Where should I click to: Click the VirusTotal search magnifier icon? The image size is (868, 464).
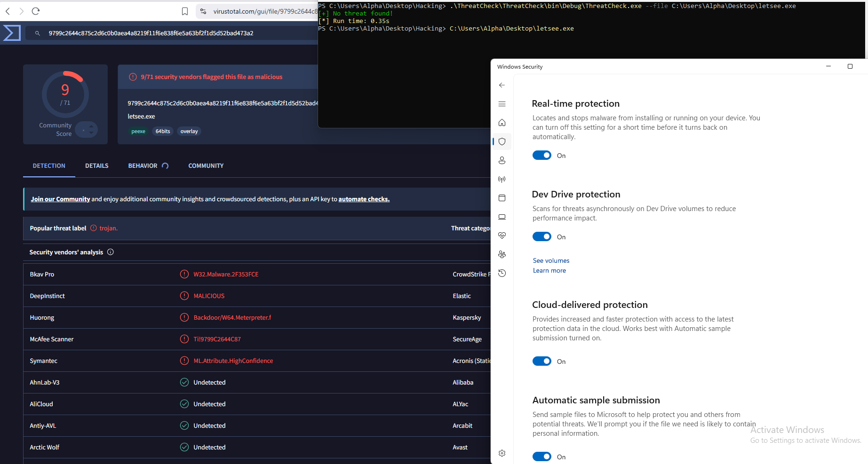coord(38,33)
